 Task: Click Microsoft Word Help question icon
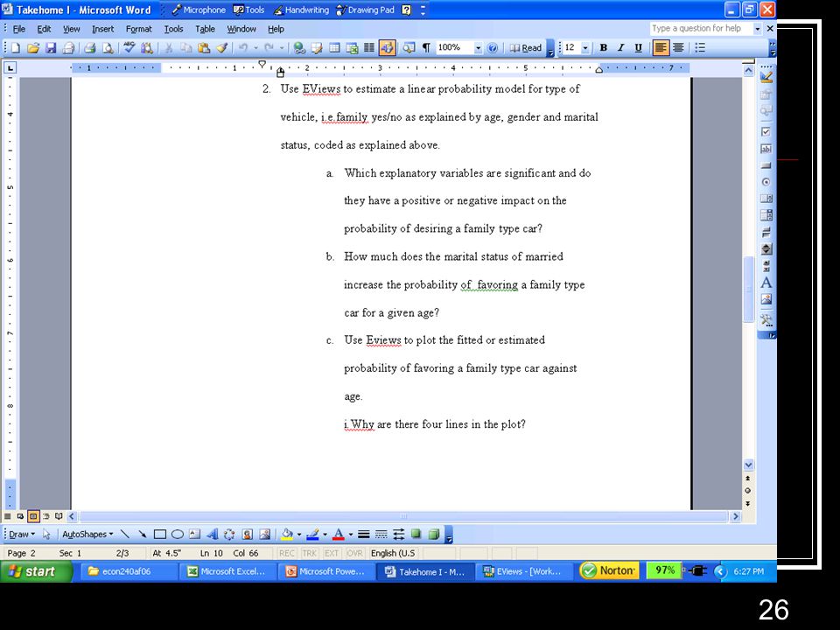[x=493, y=47]
